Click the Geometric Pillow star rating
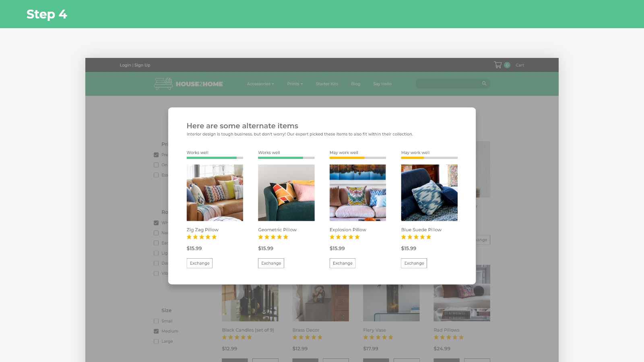This screenshot has width=644, height=362. tap(273, 237)
